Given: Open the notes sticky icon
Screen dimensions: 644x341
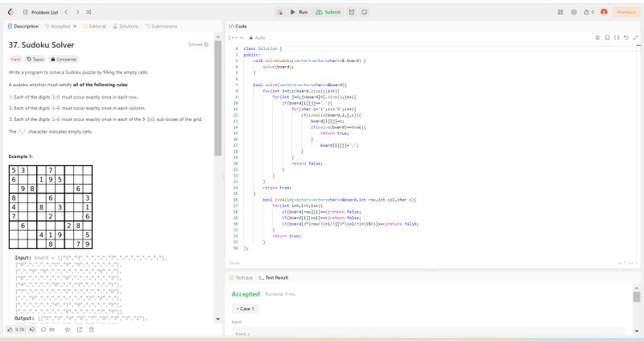Looking at the screenshot, I should click(365, 12).
